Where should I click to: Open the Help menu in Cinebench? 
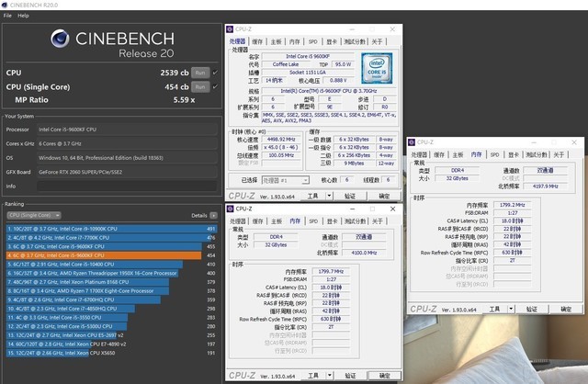[x=23, y=16]
